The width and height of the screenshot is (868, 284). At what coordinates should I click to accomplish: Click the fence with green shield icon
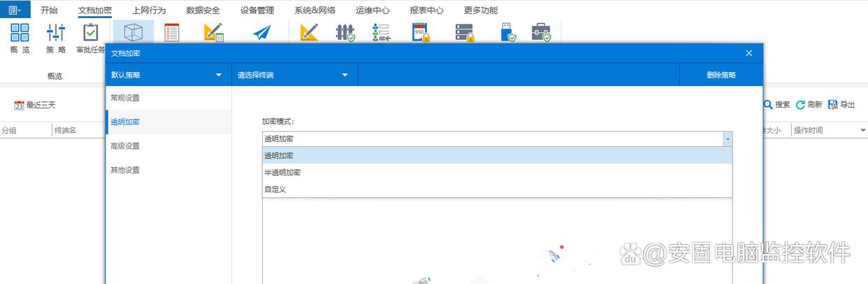[345, 33]
